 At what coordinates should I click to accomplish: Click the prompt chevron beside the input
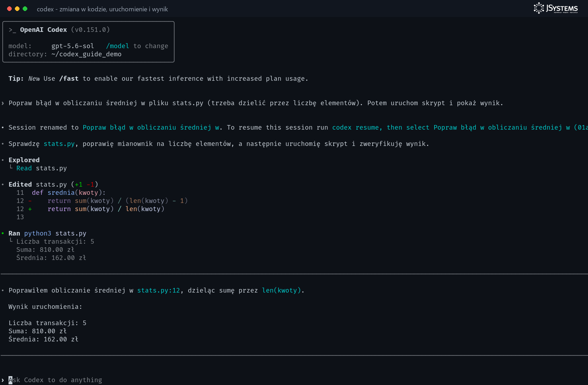[3, 380]
